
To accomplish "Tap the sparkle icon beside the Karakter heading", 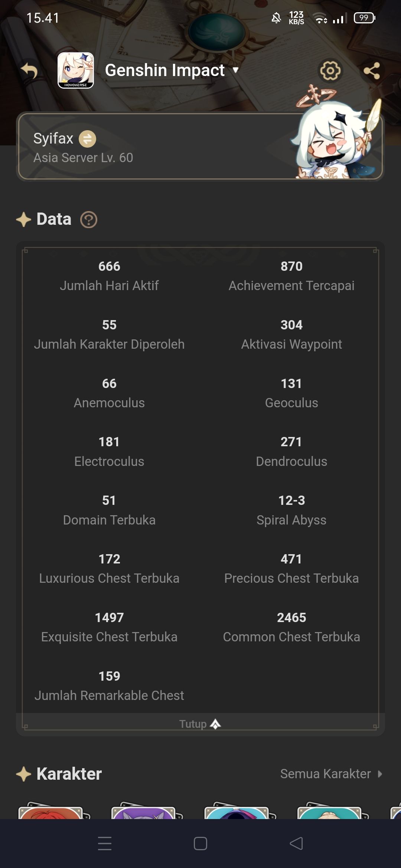I will click(x=23, y=774).
